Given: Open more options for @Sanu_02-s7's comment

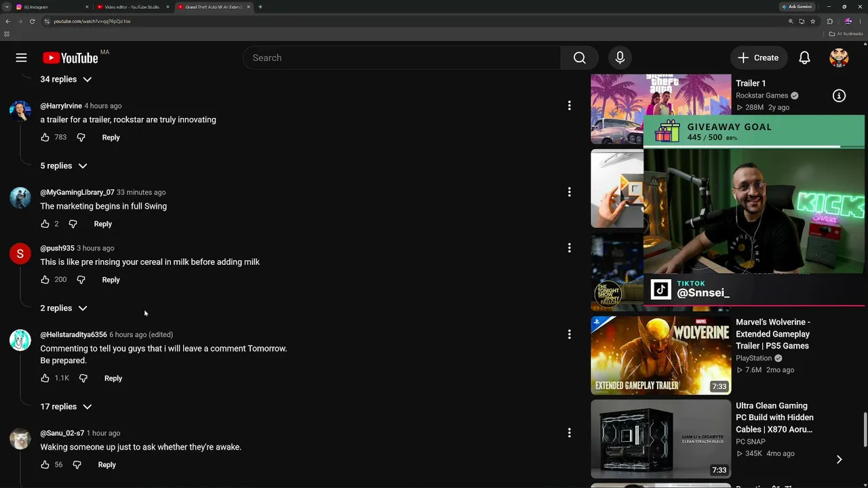Looking at the screenshot, I should [569, 432].
